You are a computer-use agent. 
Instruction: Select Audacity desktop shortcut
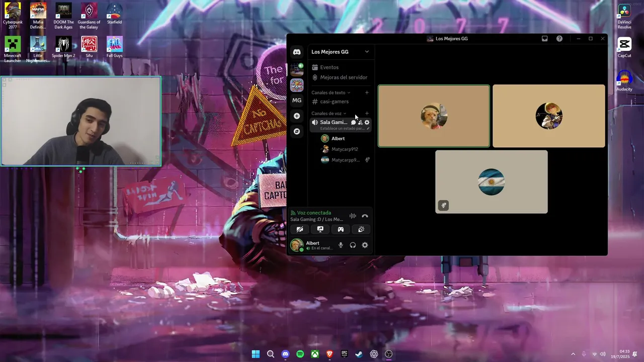[624, 81]
